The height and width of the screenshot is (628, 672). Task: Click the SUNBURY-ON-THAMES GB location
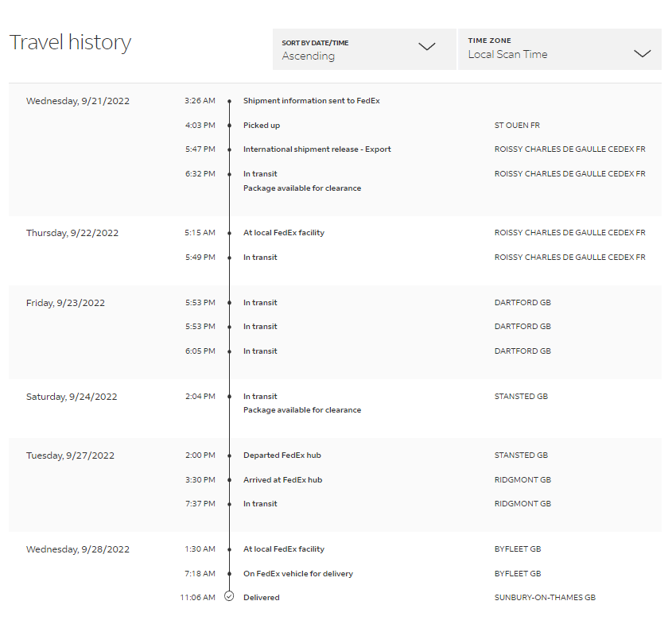[x=544, y=597]
